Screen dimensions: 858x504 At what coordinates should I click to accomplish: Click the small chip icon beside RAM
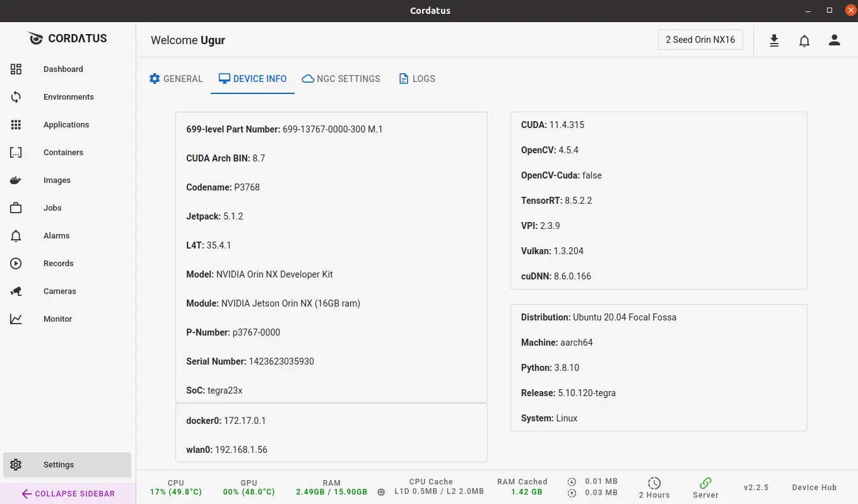[381, 492]
